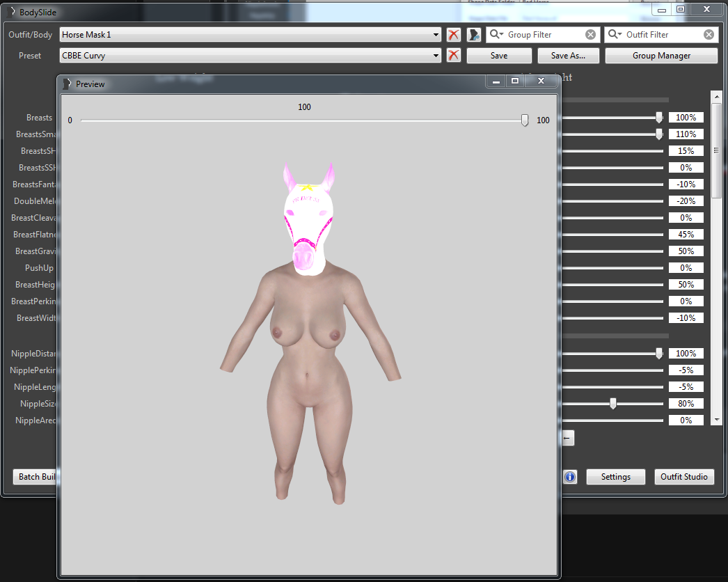
Task: Click the slider list vertical scrollbar thumb
Action: tap(717, 150)
